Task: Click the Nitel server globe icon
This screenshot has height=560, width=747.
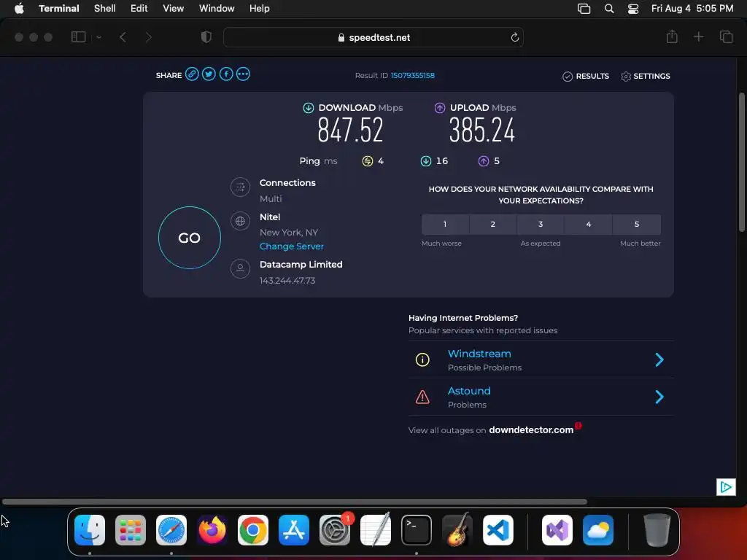Action: [240, 221]
